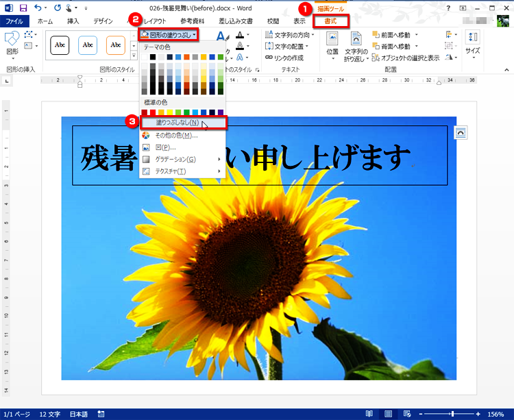The height and width of the screenshot is (420, 514).
Task: Apply the orange outline Abc shape style
Action: [116, 45]
